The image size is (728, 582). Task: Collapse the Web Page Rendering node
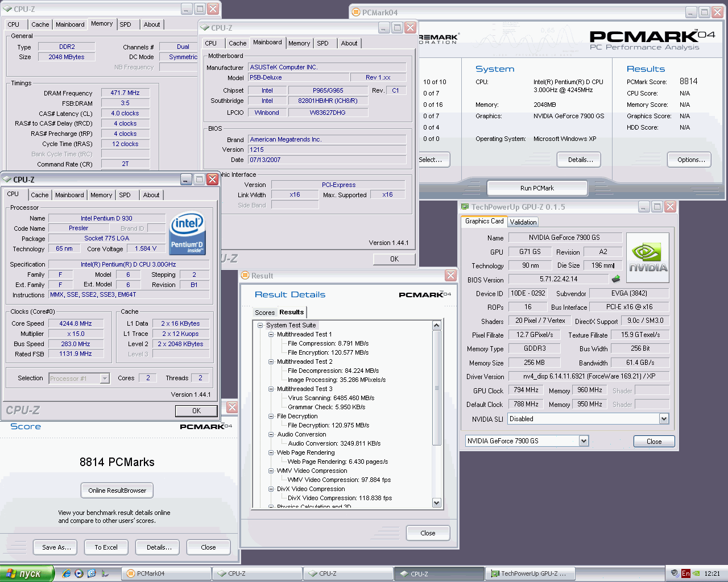coord(271,452)
